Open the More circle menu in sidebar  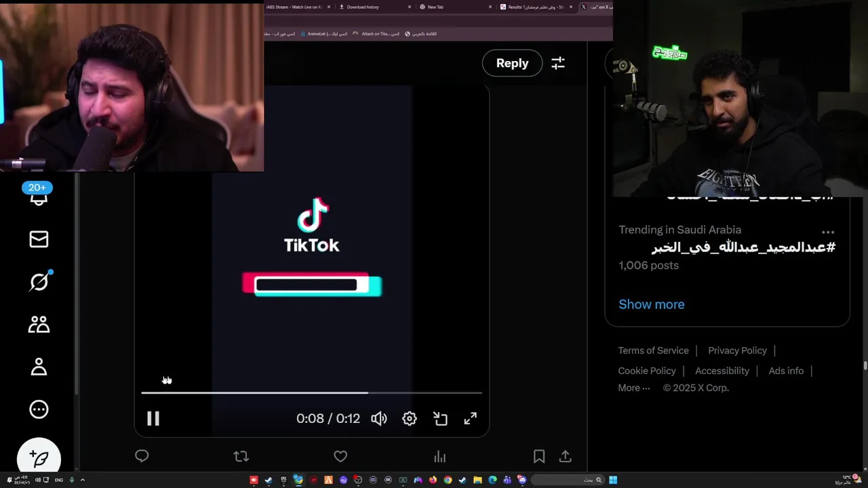[39, 409]
